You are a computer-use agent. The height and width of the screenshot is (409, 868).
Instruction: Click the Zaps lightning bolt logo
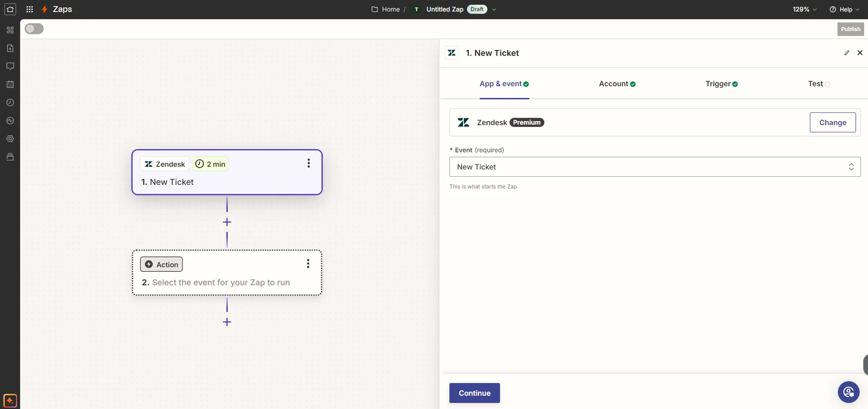(44, 9)
